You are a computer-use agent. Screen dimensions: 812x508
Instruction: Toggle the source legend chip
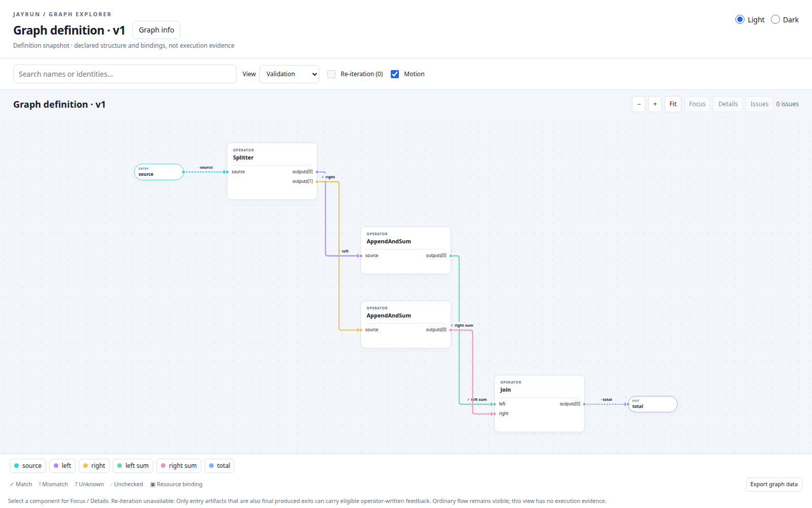[x=28, y=466]
